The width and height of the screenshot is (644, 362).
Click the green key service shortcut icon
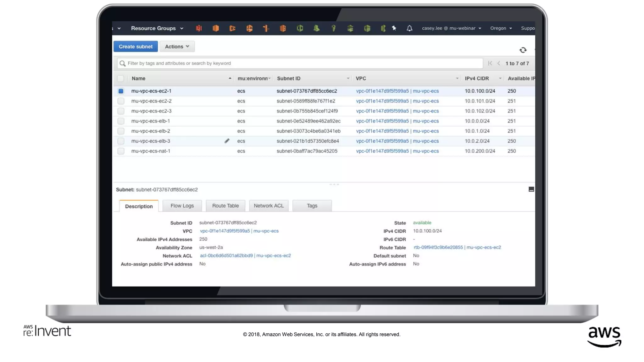(333, 28)
